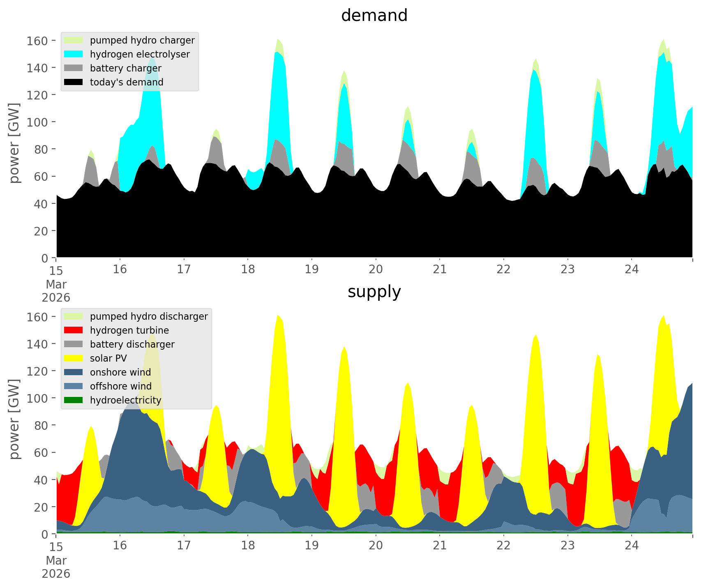Select day 21 on the supply chart x-axis
Viewport: 701px width, 588px height.
point(440,546)
